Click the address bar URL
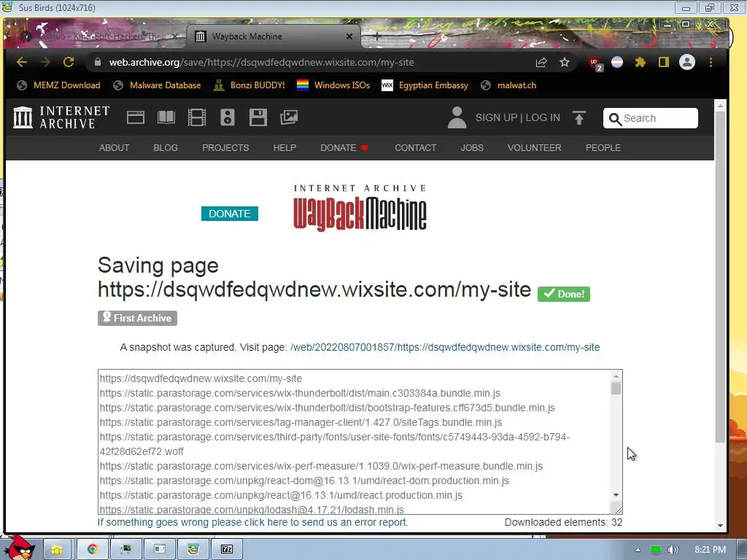This screenshot has height=560, width=747. [261, 63]
